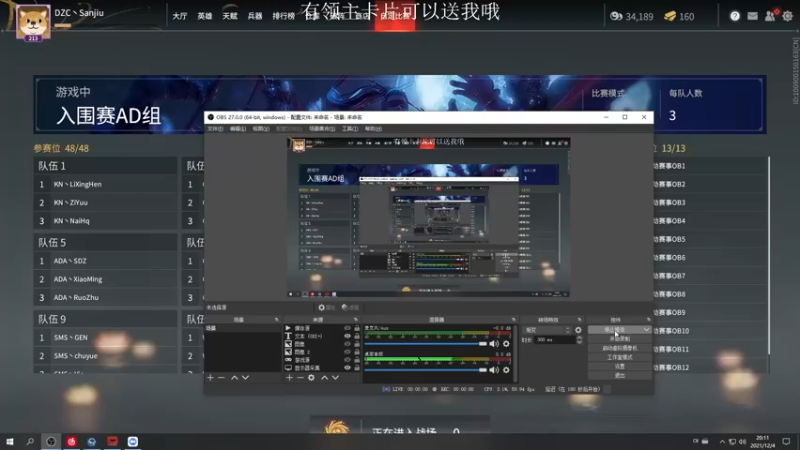Open the streaming button dropdown arrow
The height and width of the screenshot is (450, 800).
coord(646,330)
